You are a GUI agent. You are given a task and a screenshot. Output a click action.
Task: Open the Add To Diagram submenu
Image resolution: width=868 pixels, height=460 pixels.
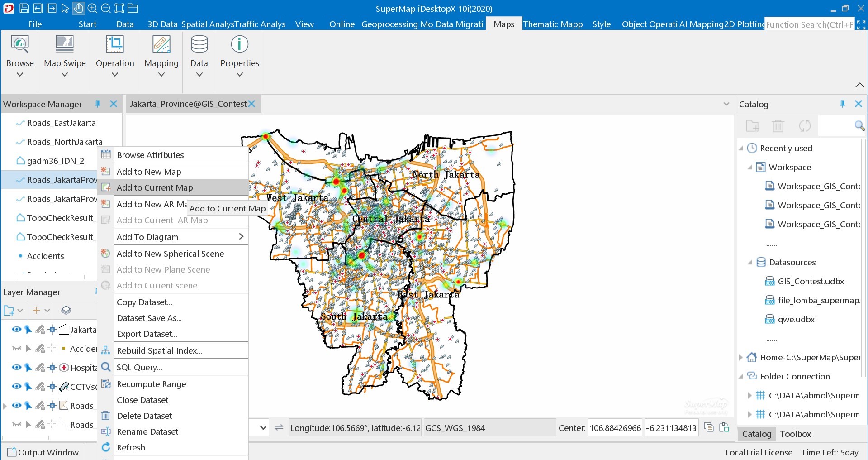(173, 237)
